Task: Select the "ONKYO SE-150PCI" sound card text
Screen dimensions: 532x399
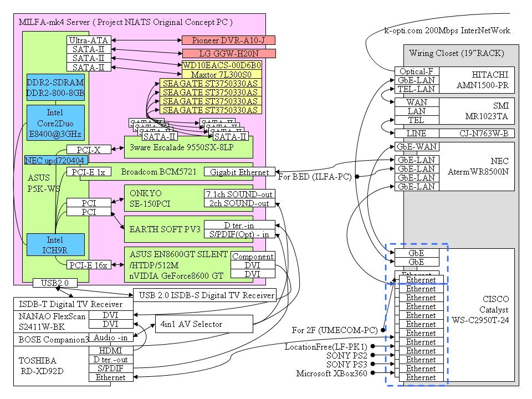Action: coord(150,198)
